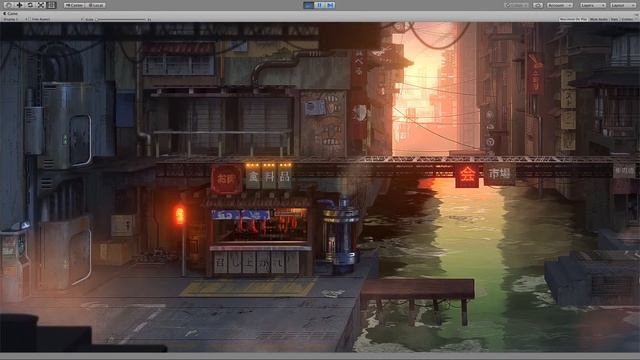The image size is (640, 360).
Task: Switch to the Game tab
Action: tap(11, 13)
